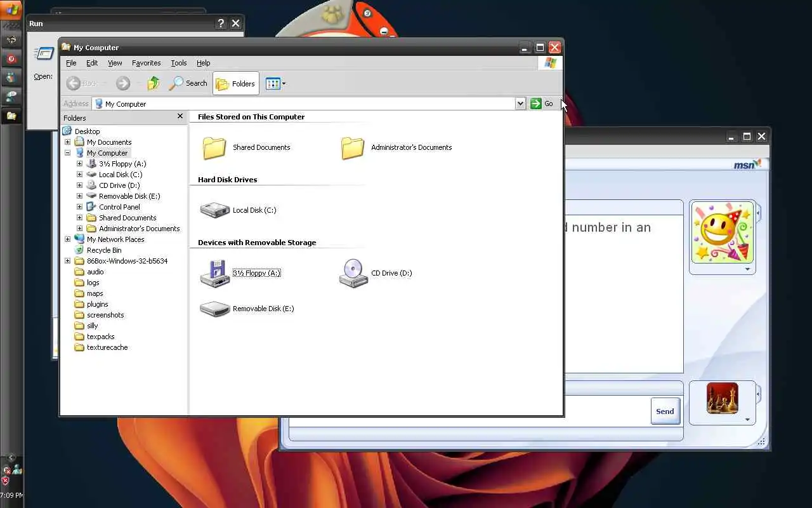Expand Removable Disk (E:) tree node
Viewport: 812px width, 508px height.
[79, 196]
